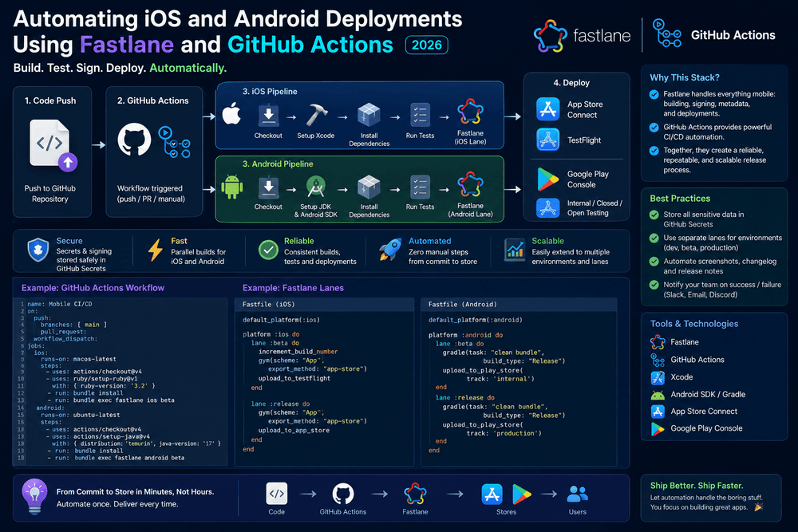Click GitHub Actions octocat in bottom flow
This screenshot has width=798, height=532.
pyautogui.click(x=343, y=494)
